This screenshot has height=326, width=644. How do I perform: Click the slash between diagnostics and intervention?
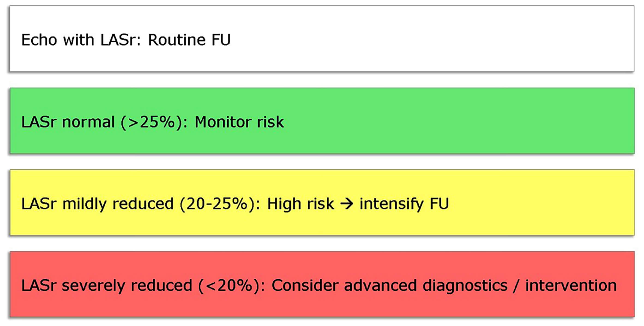(x=515, y=286)
